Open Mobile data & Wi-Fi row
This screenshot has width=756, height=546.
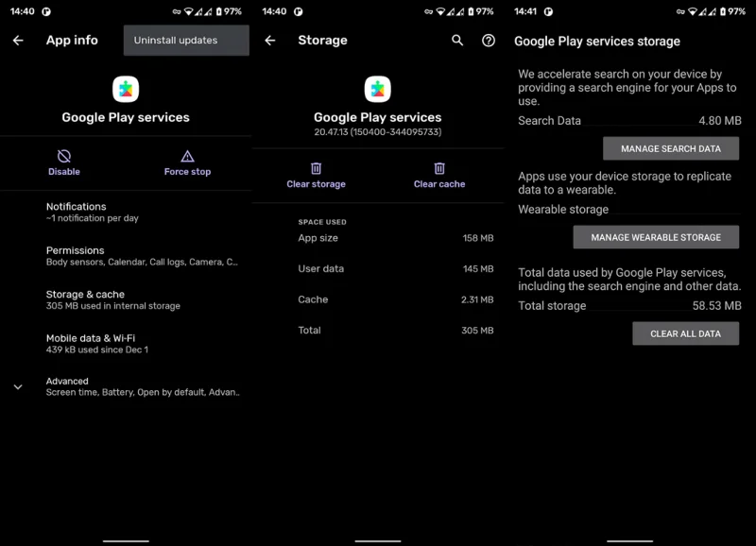(126, 344)
